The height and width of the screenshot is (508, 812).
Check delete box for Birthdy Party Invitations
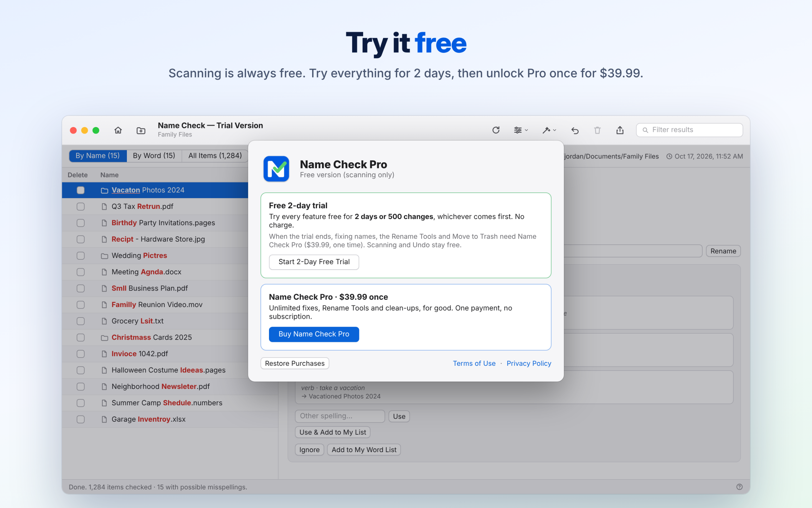(81, 223)
